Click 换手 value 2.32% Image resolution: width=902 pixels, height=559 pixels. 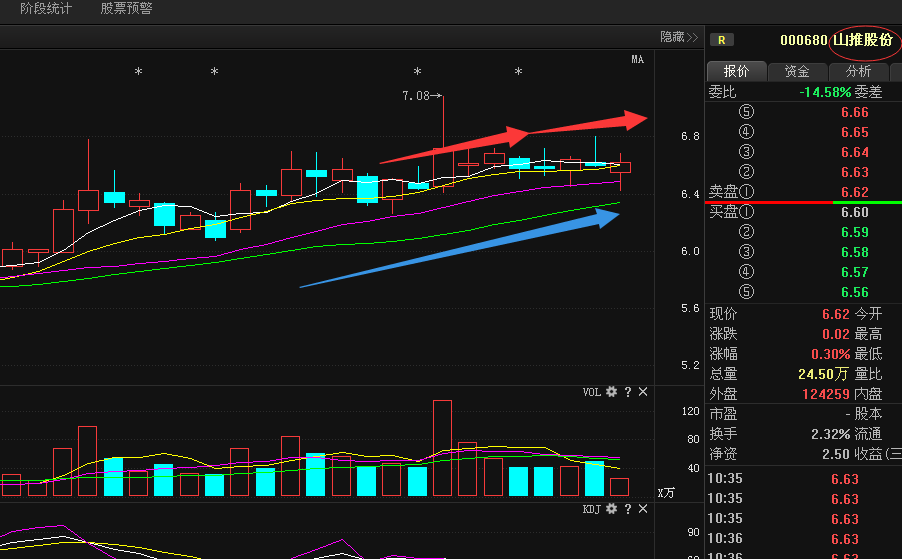click(x=831, y=434)
